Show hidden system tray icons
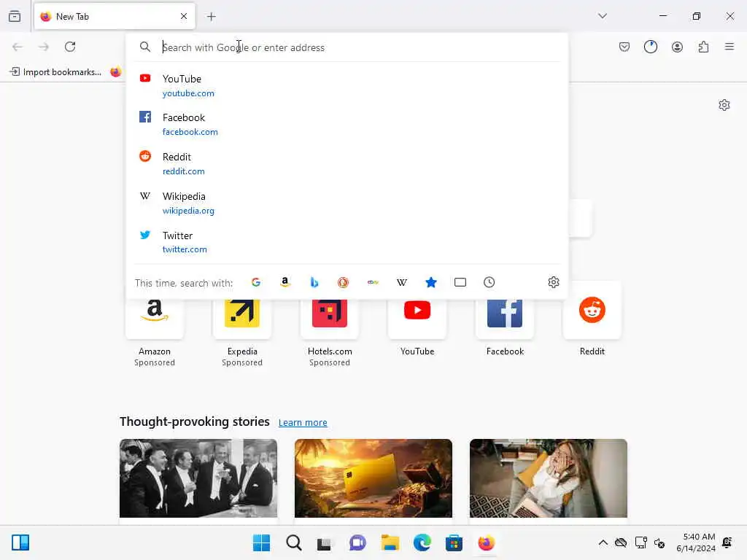The image size is (747, 560). click(603, 542)
